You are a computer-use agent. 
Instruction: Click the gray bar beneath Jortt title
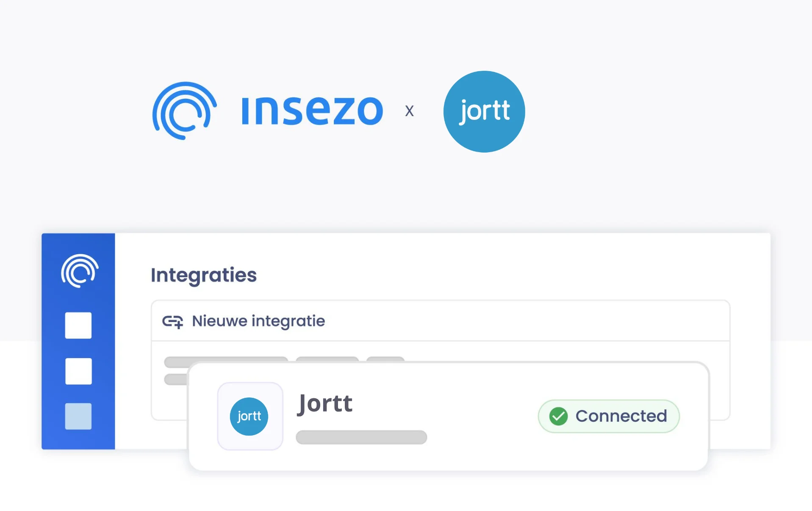click(361, 437)
